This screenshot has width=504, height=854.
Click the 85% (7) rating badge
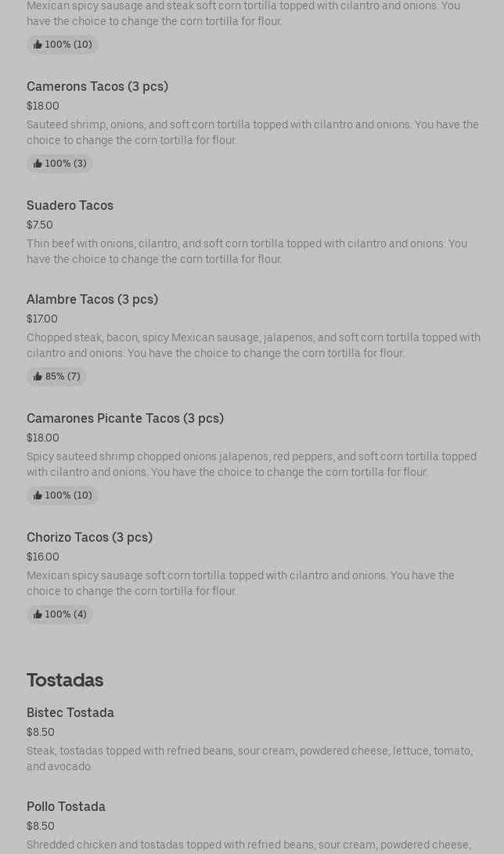point(56,377)
